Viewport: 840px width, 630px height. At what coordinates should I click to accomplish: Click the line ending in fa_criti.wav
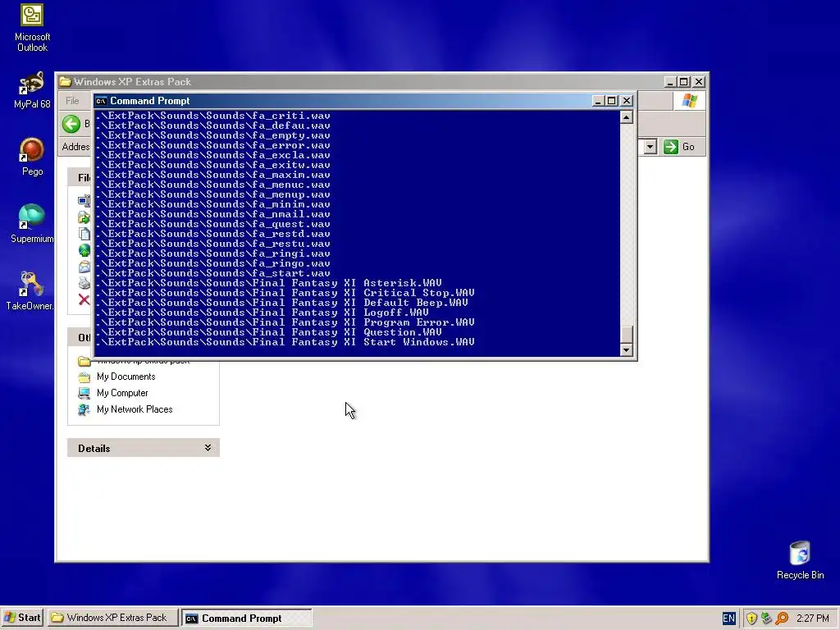point(213,116)
